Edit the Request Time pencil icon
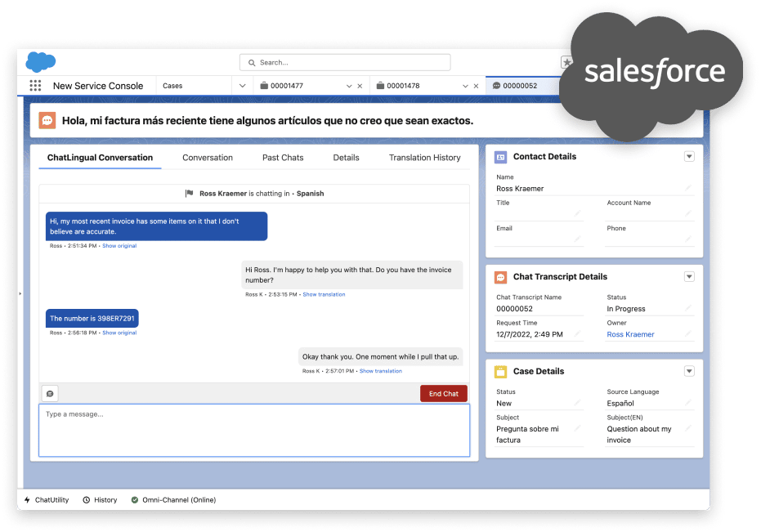The height and width of the screenshot is (532, 761). click(578, 333)
